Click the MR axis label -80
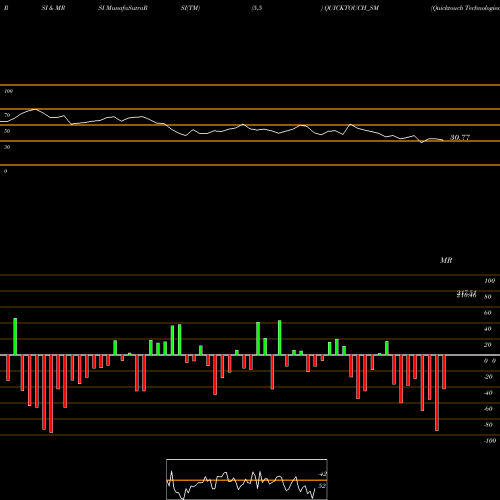The height and width of the screenshot is (500, 500). coord(488,425)
